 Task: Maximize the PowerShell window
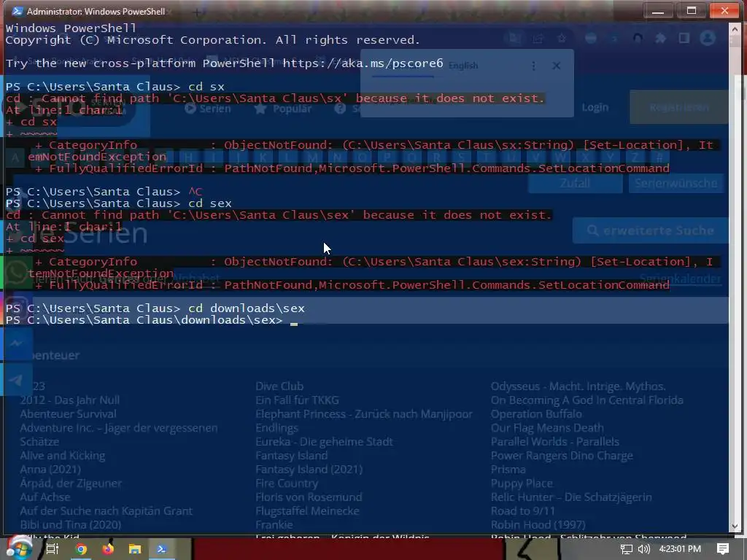[x=692, y=11]
